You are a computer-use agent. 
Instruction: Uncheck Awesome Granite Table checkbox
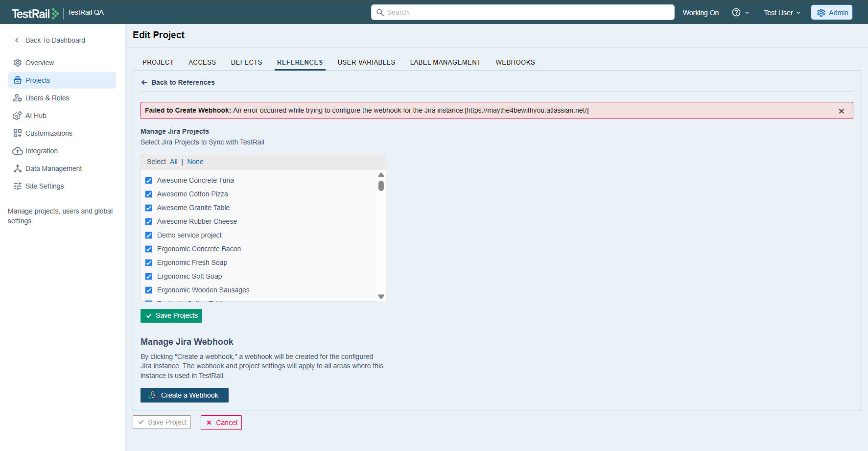pyautogui.click(x=149, y=208)
